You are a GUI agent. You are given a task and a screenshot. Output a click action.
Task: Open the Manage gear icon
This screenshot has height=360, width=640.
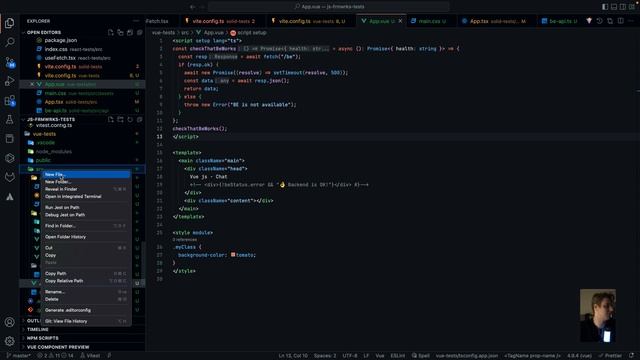click(x=10, y=341)
